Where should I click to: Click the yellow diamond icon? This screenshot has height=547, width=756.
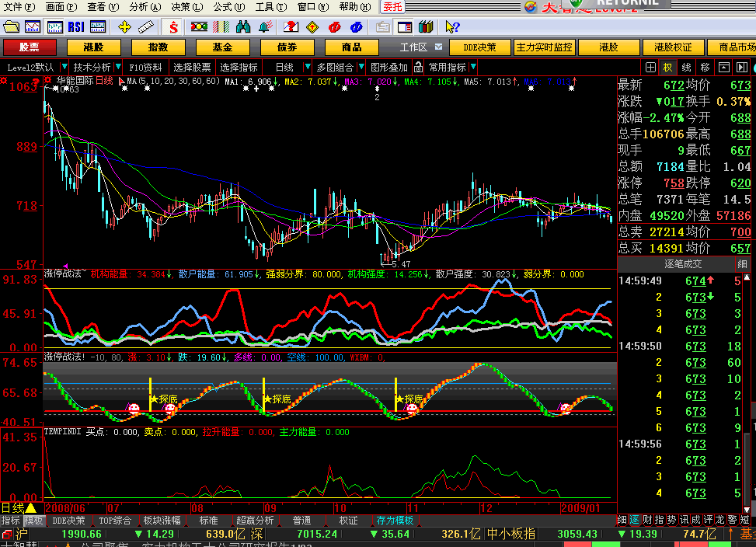point(312,27)
